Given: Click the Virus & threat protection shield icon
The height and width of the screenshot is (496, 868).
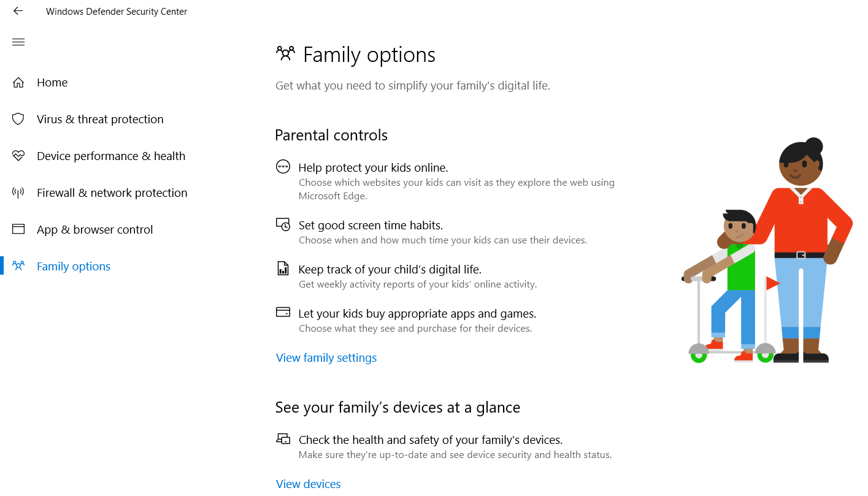Looking at the screenshot, I should (18, 119).
